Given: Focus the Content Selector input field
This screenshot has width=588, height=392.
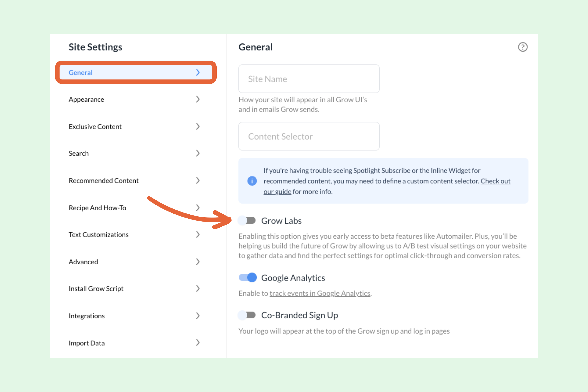Looking at the screenshot, I should tap(309, 136).
